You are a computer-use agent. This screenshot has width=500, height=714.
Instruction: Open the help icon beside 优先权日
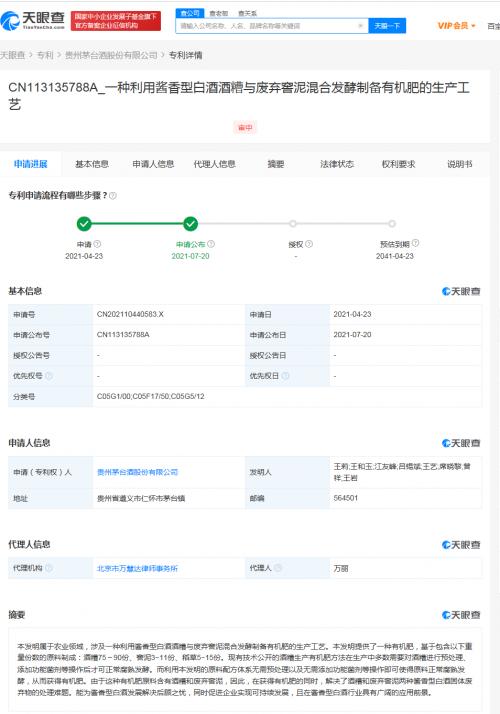tap(286, 376)
